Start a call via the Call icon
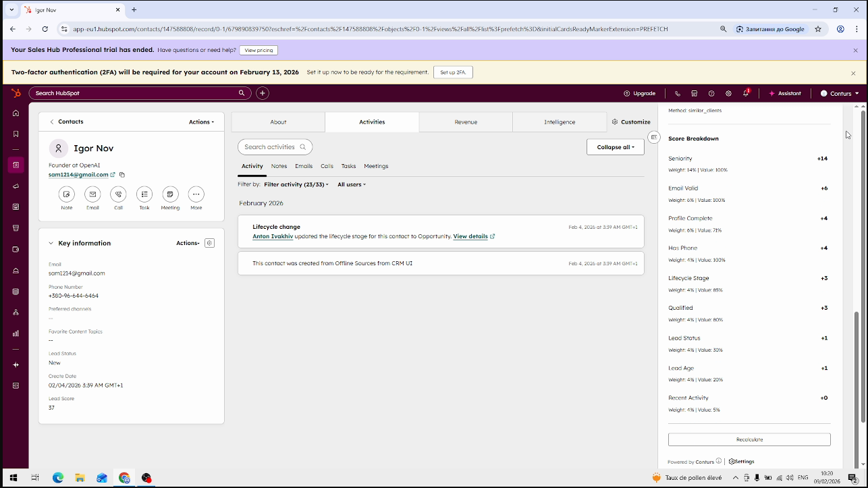Viewport: 868px width, 488px height. (118, 196)
